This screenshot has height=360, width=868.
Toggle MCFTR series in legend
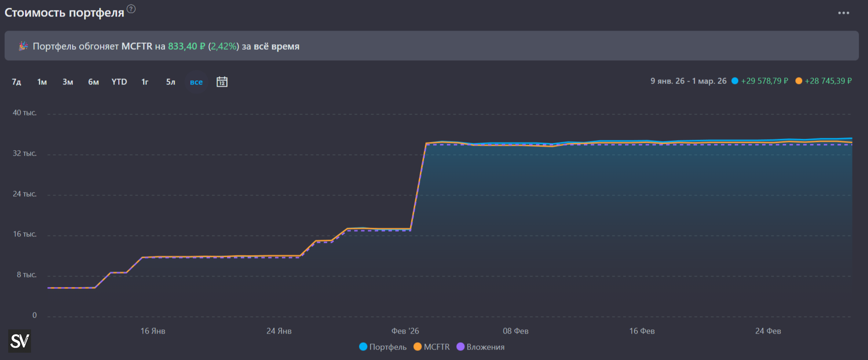(x=432, y=347)
